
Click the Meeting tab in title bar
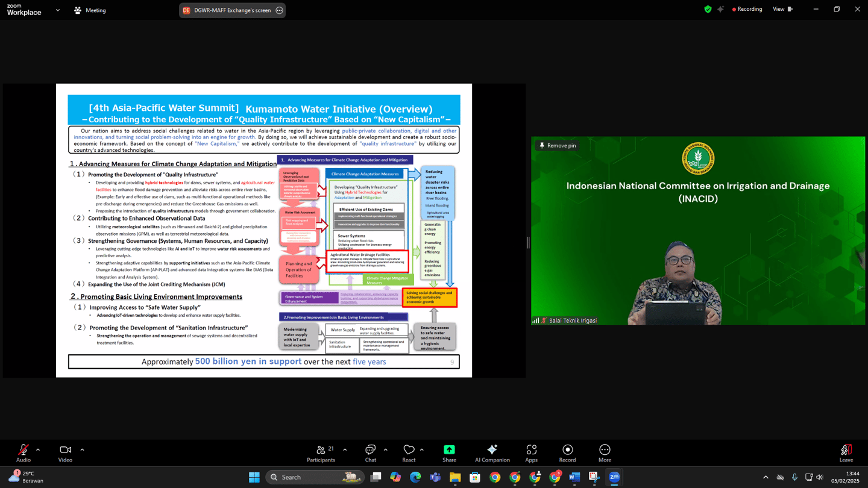click(x=90, y=10)
